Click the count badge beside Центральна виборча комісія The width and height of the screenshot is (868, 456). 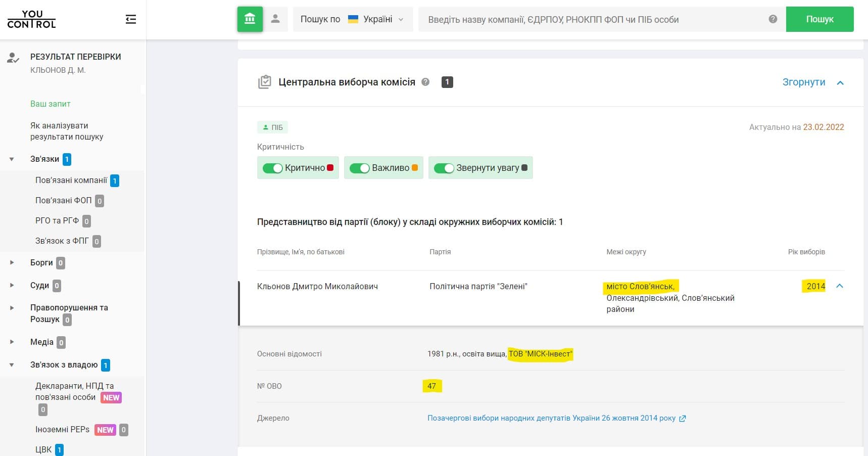pyautogui.click(x=447, y=82)
